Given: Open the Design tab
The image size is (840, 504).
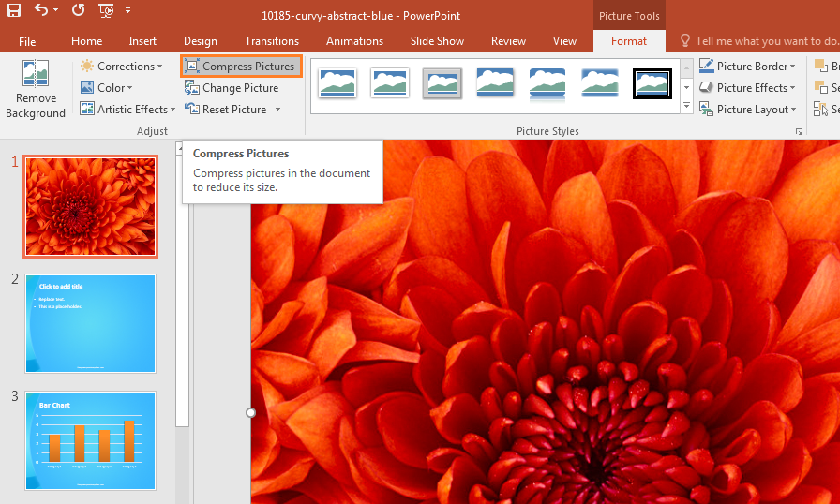Looking at the screenshot, I should click(x=201, y=41).
